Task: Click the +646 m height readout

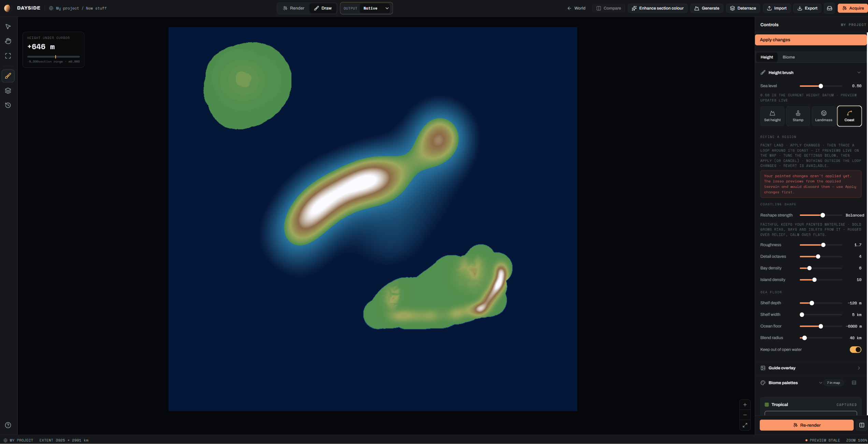Action: click(x=41, y=47)
